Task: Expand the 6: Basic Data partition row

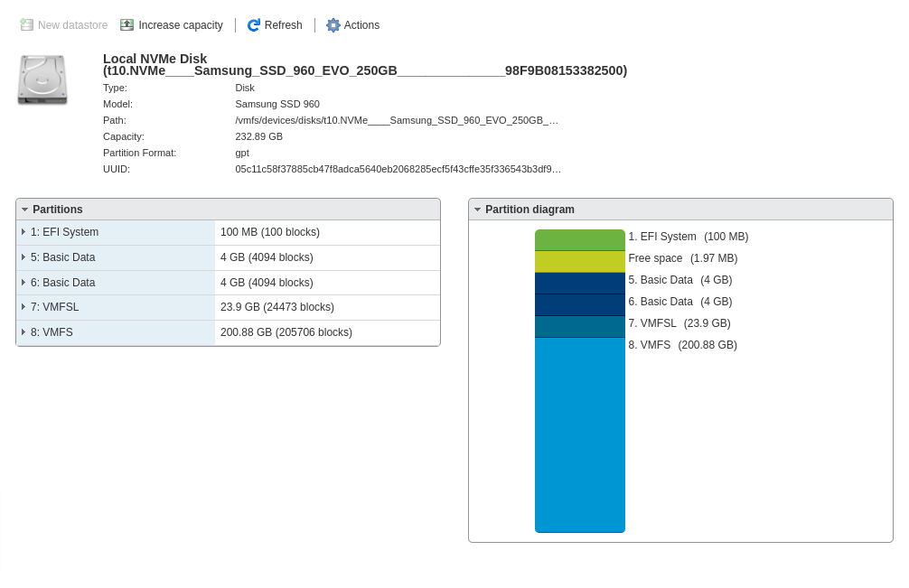Action: coord(23,283)
